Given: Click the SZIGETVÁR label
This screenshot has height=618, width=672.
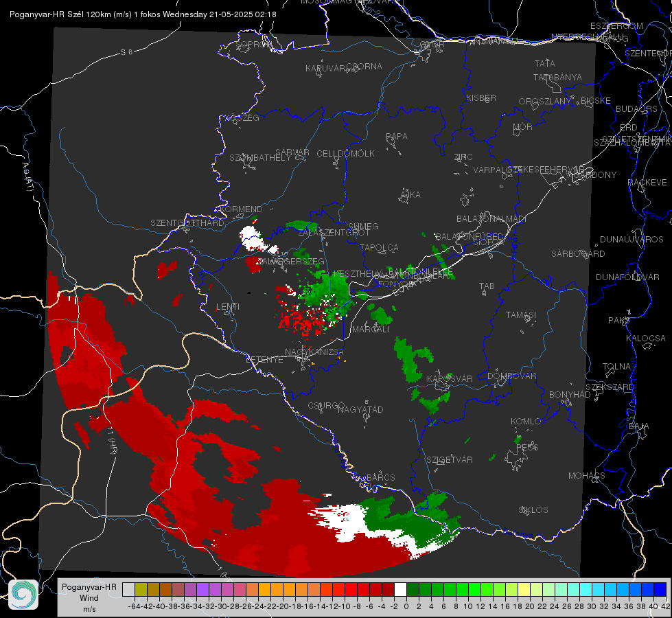Looking at the screenshot, I should pyautogui.click(x=449, y=460).
